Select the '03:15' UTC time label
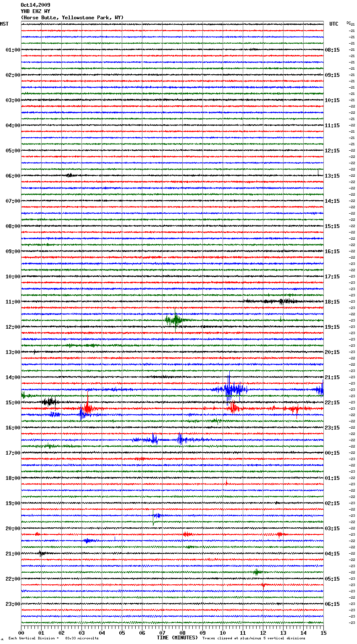357x644 pixels. coord(332,529)
